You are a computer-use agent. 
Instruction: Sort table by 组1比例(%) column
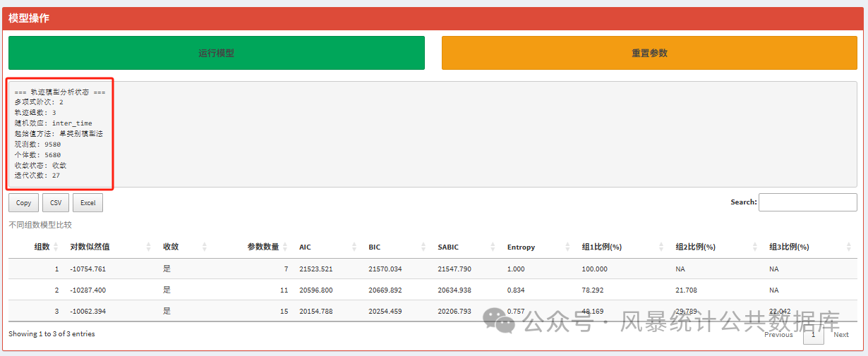coord(622,247)
